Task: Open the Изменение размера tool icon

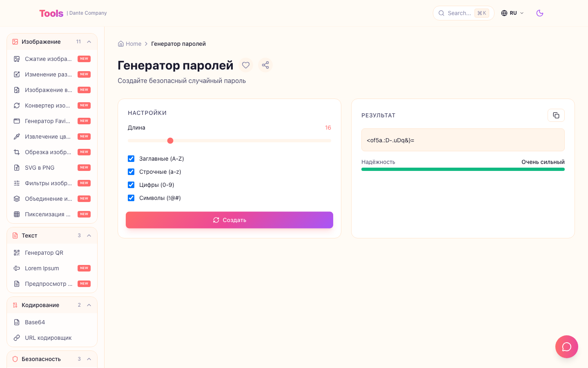Action: (17, 74)
